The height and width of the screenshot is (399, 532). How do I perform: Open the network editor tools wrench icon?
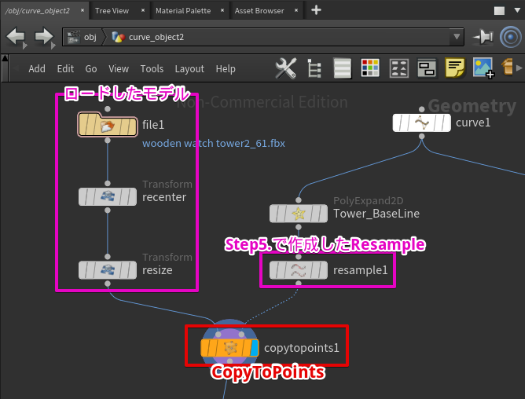tap(286, 68)
